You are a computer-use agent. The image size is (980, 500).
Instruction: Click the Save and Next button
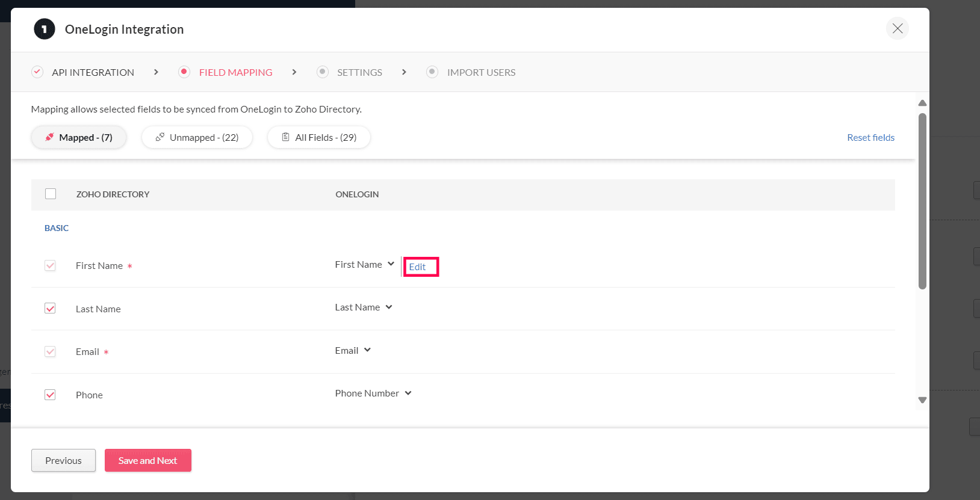coord(148,460)
